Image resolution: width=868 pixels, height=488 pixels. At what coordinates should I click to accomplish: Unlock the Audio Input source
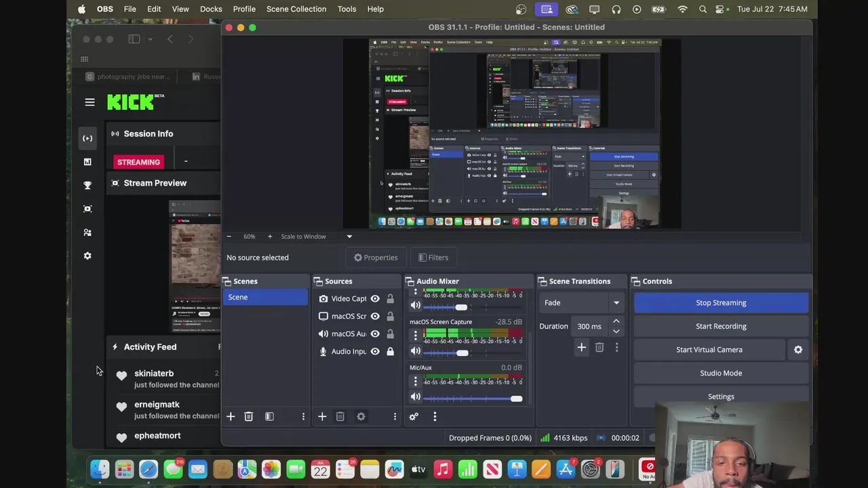tap(390, 351)
